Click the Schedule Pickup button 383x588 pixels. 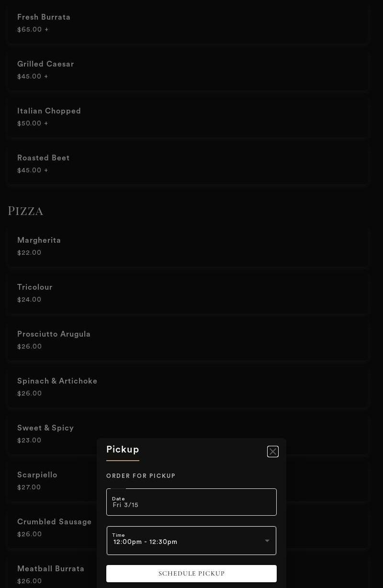pos(191,574)
